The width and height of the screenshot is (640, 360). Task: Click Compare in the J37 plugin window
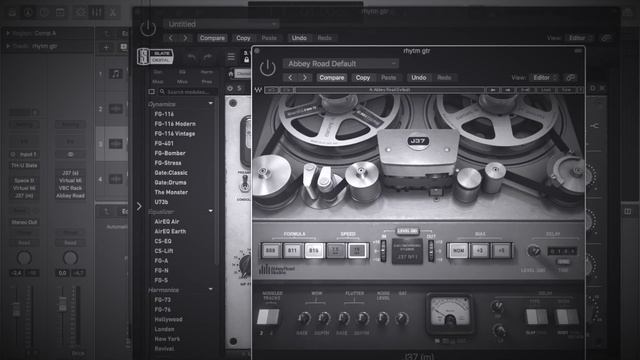point(331,78)
